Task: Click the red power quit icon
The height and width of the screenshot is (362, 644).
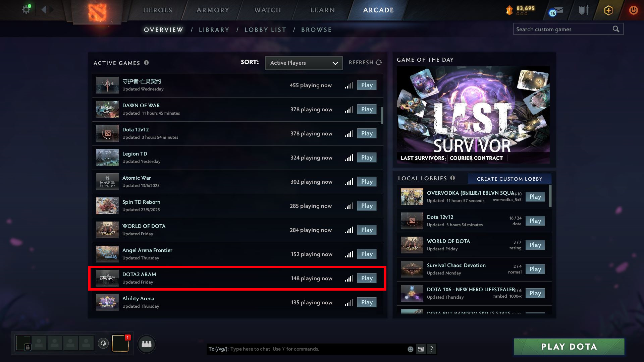Action: [633, 10]
